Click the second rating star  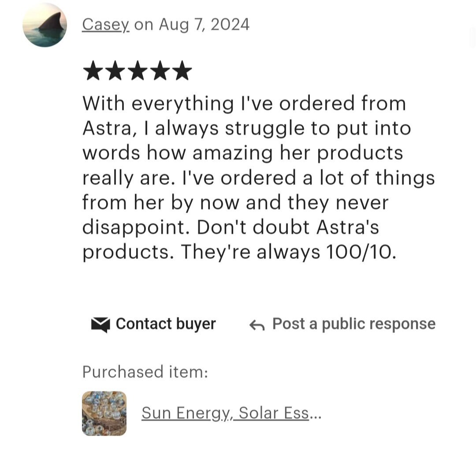115,71
